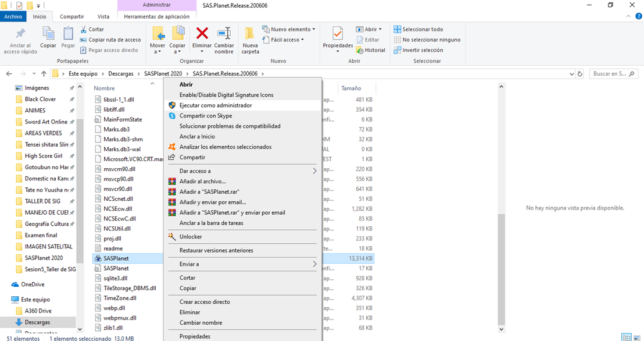Click Editar in the ribbon
644x341 pixels.
[x=367, y=40]
